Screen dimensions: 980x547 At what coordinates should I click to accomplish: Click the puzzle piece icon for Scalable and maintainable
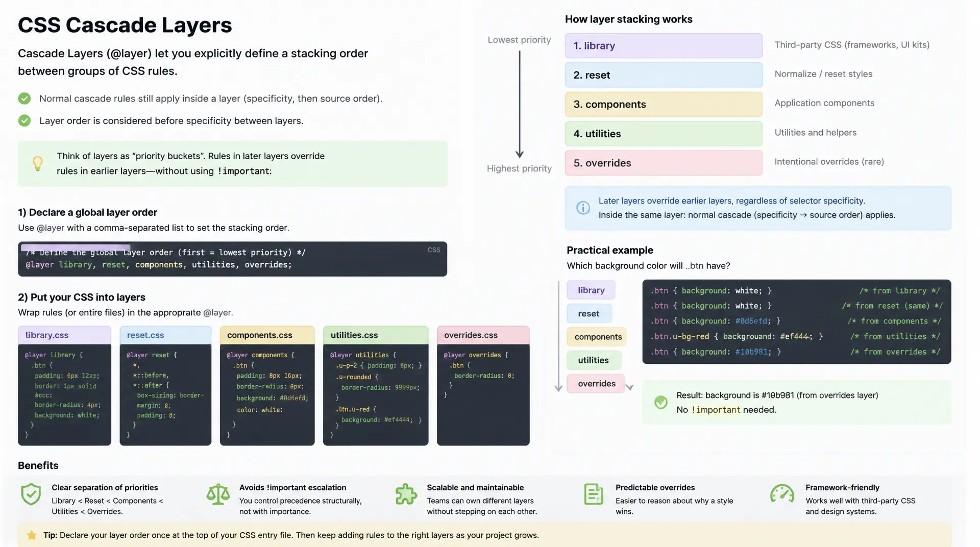point(406,494)
